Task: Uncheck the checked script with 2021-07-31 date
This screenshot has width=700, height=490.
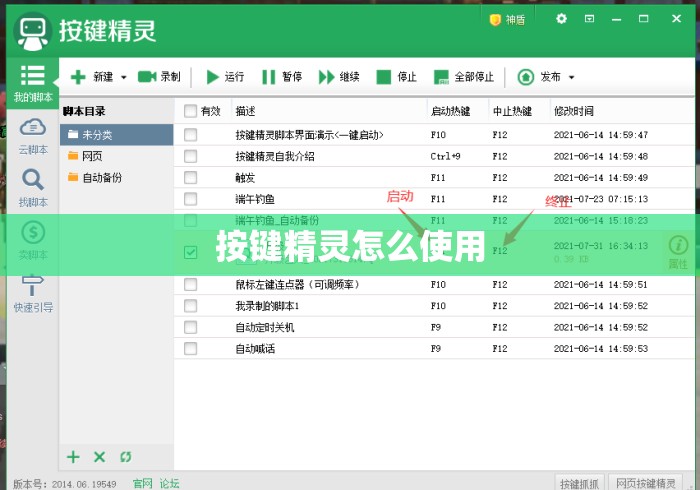Action: [x=191, y=253]
